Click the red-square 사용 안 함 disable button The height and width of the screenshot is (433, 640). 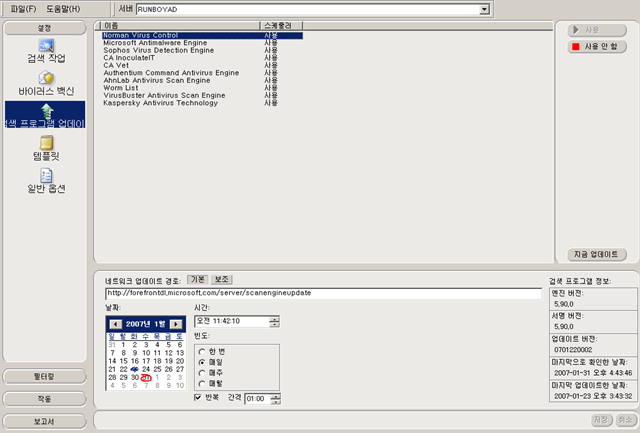(x=597, y=47)
